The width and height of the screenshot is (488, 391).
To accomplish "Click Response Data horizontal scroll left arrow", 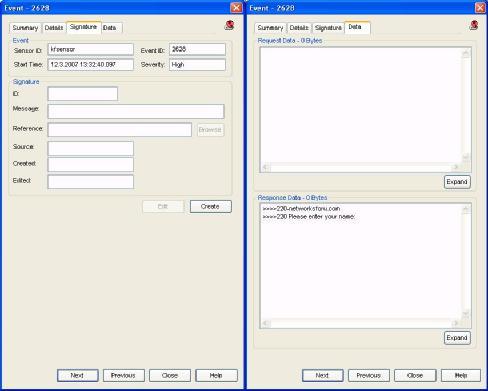I will 266,323.
